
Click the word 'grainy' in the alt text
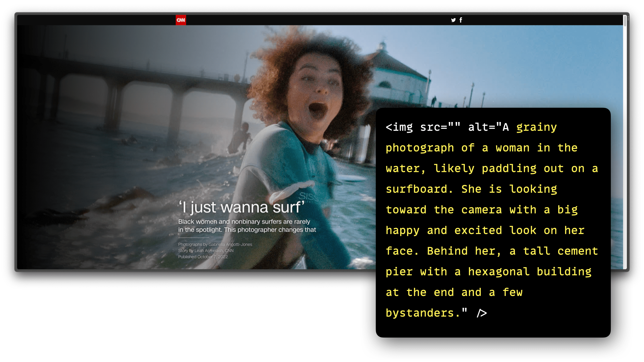coord(536,127)
